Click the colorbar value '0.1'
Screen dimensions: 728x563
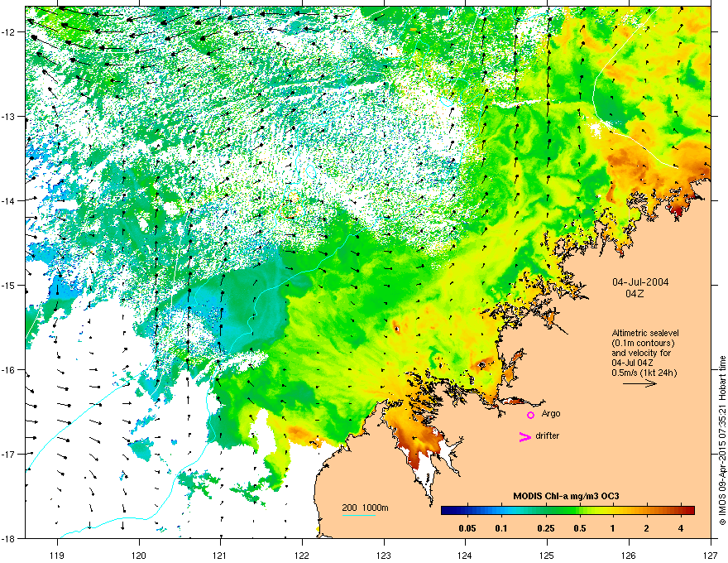(x=501, y=528)
